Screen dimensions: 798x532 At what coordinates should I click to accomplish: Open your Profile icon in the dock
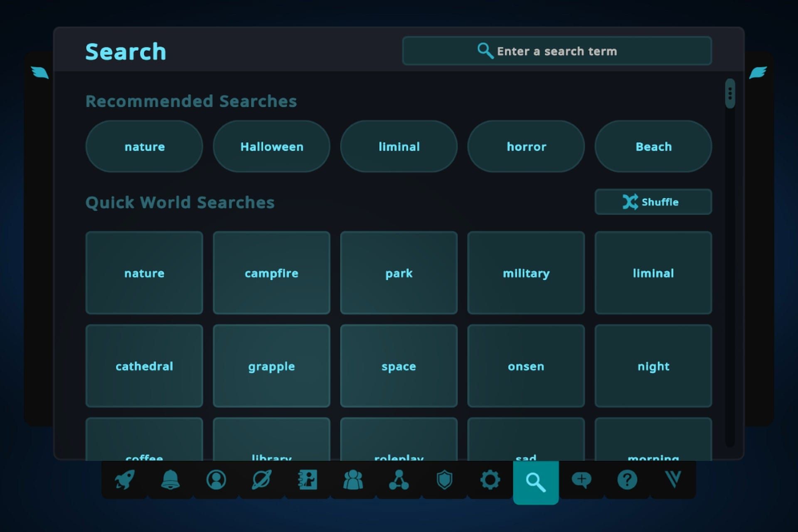click(216, 480)
